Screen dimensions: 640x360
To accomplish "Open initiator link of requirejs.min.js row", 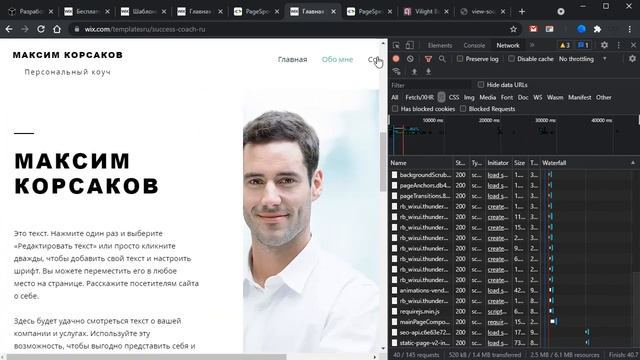I will [x=498, y=311].
